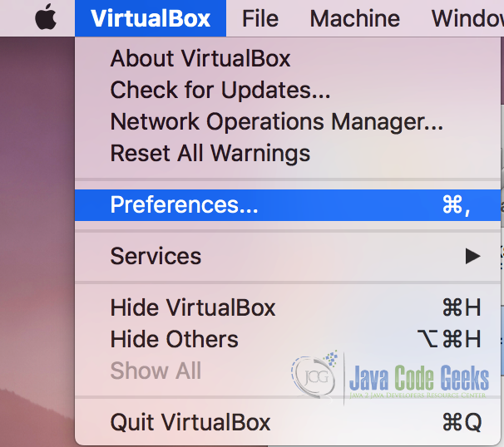Screen dimensions: 504x447
Task: Quit VirtualBox via the menu
Action: click(288, 422)
